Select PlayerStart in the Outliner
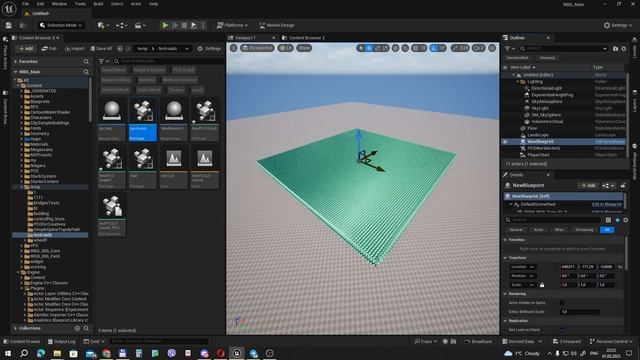This screenshot has width=640, height=360. click(538, 155)
